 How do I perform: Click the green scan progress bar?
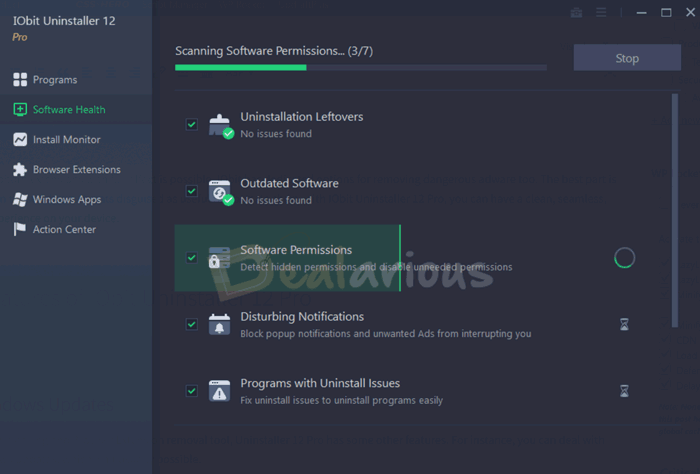241,67
